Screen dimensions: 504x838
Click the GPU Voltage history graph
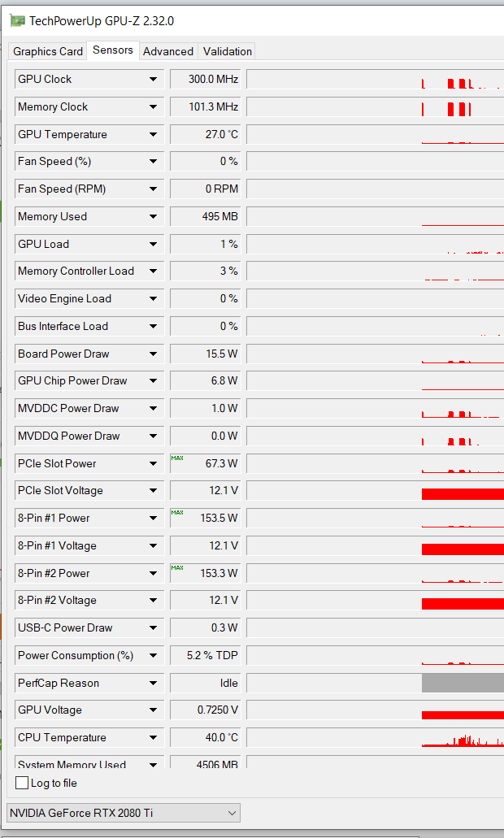pyautogui.click(x=376, y=710)
